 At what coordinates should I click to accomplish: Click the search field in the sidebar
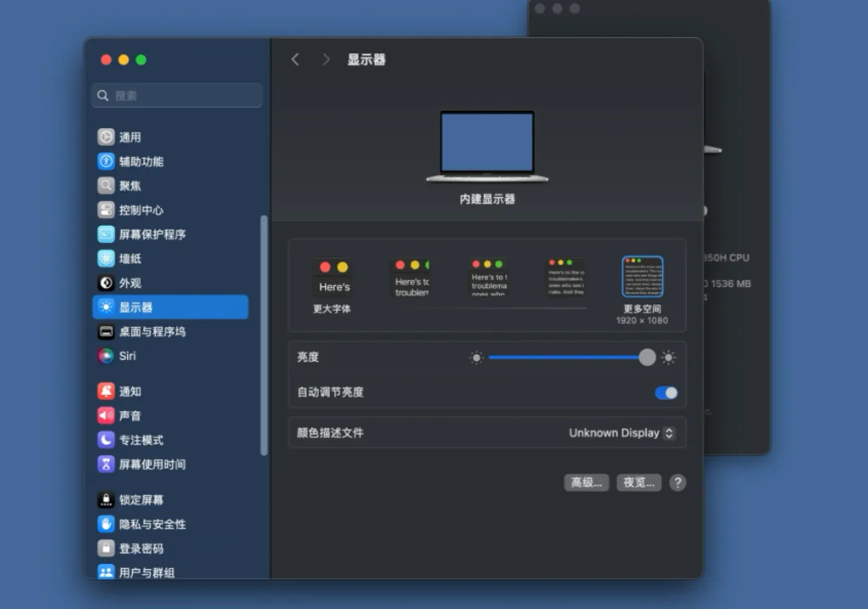(176, 95)
